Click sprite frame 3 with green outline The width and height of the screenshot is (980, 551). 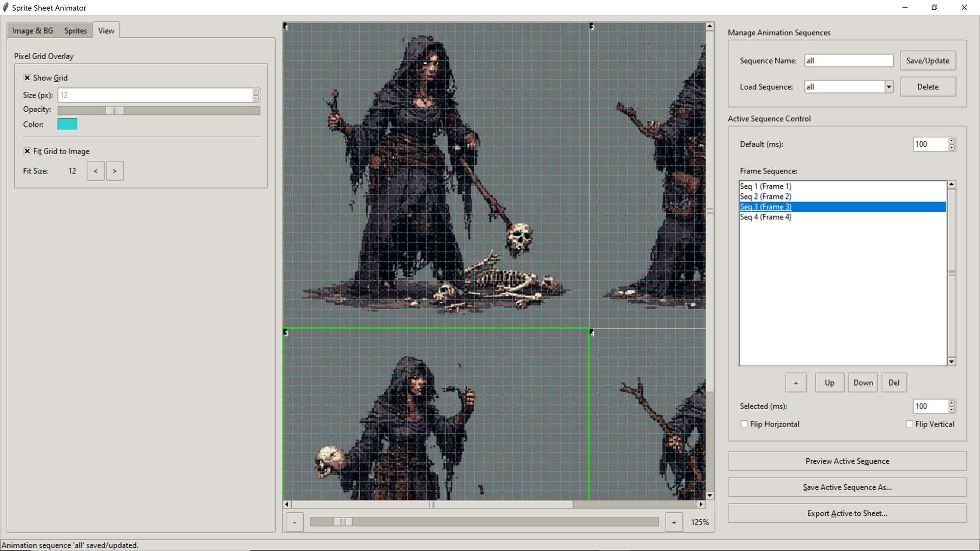[436, 414]
